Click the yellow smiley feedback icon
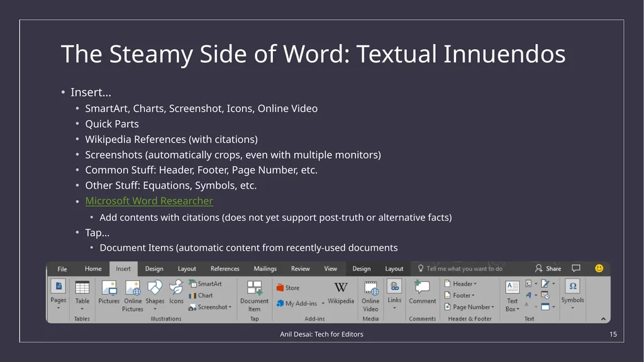 (599, 268)
